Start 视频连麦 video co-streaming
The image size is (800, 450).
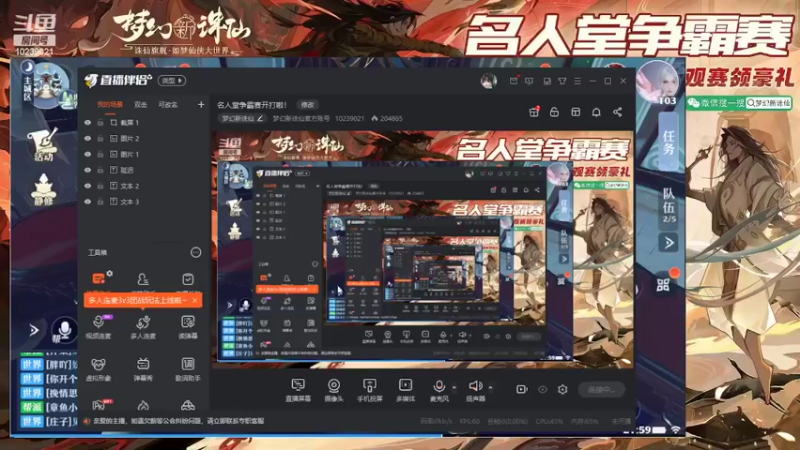[x=98, y=327]
